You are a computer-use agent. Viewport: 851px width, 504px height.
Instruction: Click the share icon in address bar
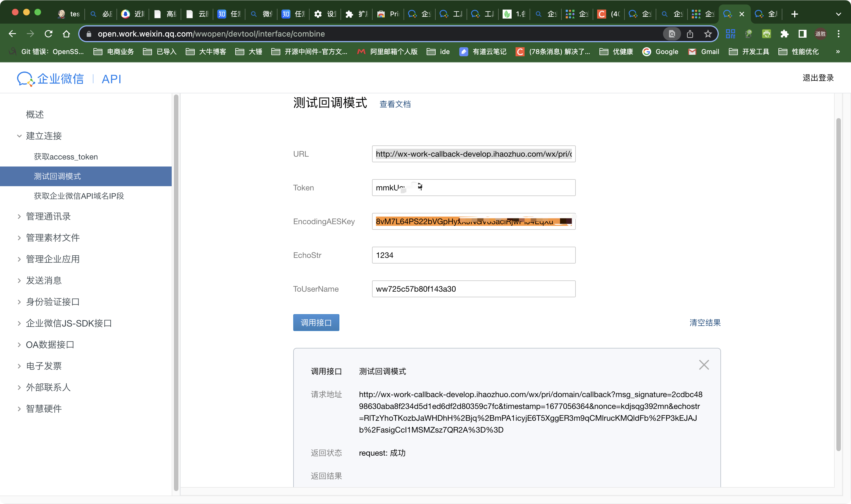point(690,34)
